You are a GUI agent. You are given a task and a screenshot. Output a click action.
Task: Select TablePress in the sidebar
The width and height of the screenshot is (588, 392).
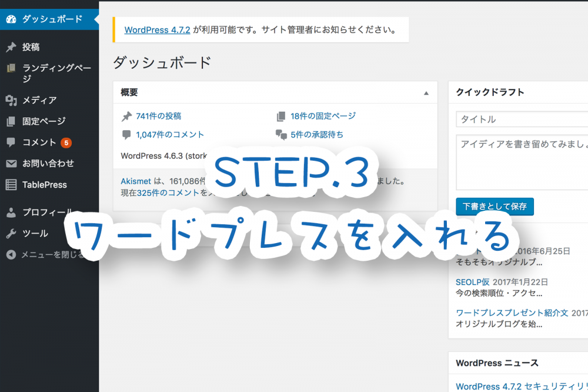[44, 185]
